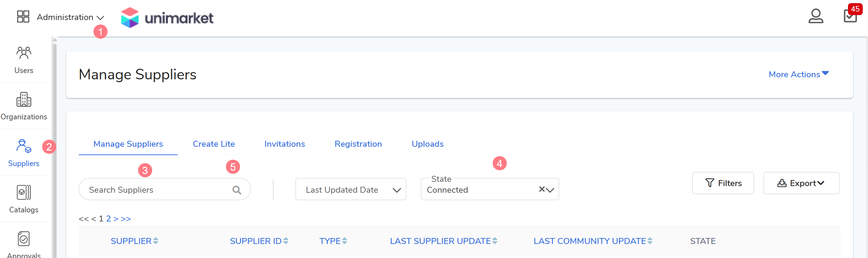Expand the More Actions menu
The image size is (868, 258).
pyautogui.click(x=798, y=74)
